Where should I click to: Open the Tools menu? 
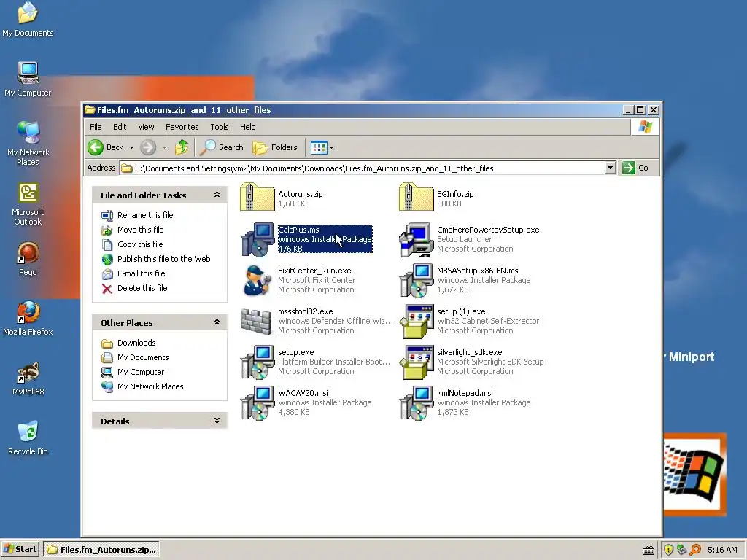(220, 127)
